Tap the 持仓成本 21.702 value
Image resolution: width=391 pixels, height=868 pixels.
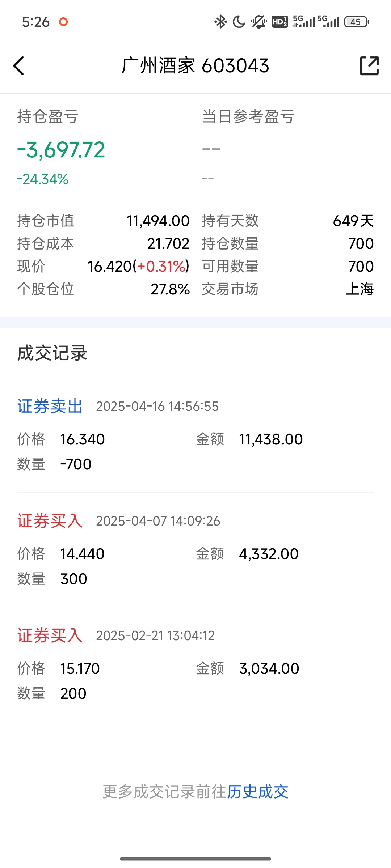pos(168,244)
